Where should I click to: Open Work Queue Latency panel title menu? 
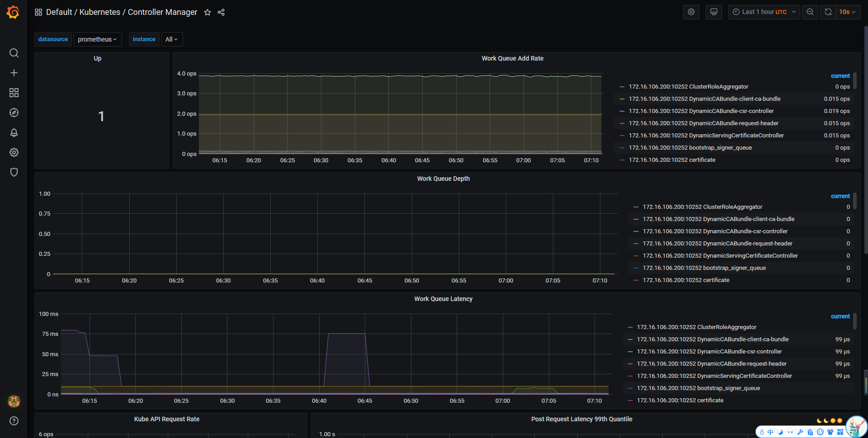(443, 299)
